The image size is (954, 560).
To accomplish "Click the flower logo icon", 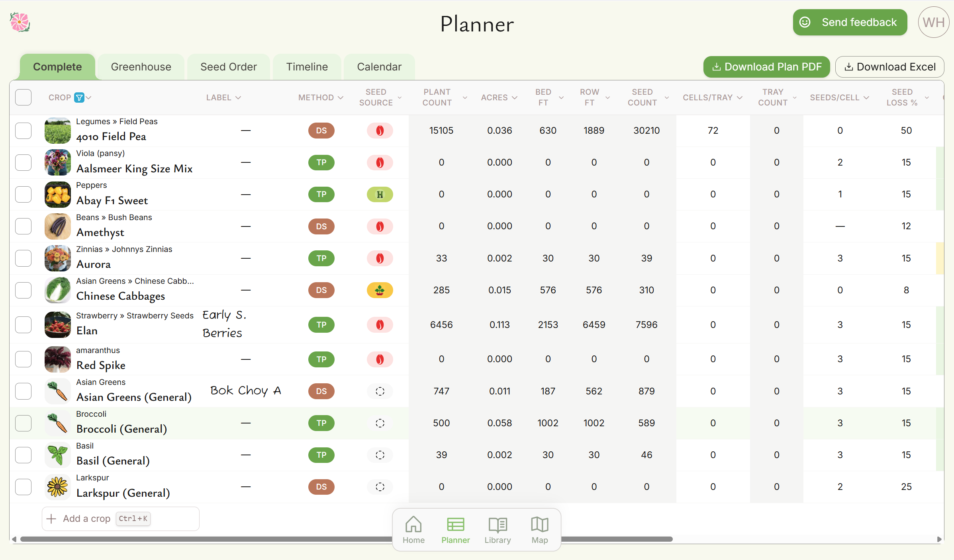I will click(20, 22).
